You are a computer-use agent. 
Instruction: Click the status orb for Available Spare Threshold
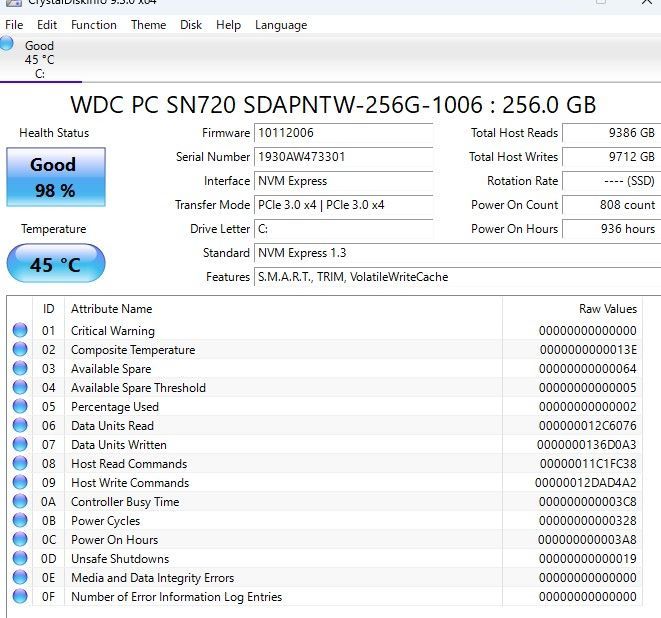pos(20,387)
